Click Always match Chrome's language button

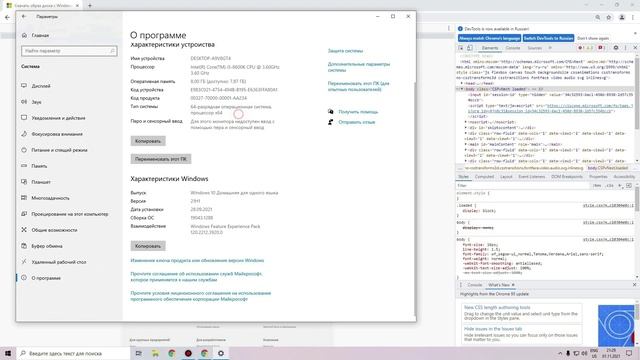pyautogui.click(x=489, y=38)
